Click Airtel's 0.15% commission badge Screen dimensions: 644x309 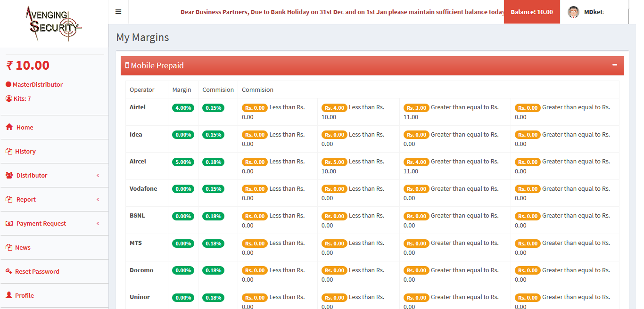(x=213, y=108)
